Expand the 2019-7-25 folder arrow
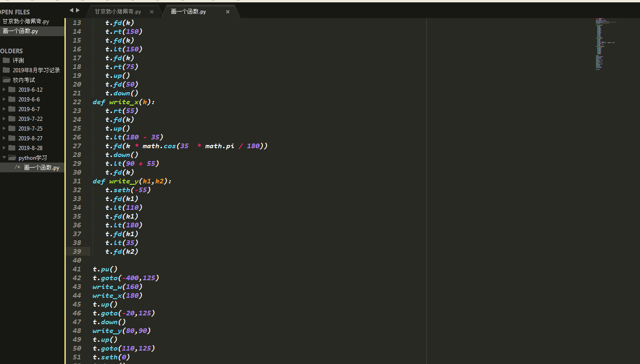This screenshot has height=364, width=640. 4,128
